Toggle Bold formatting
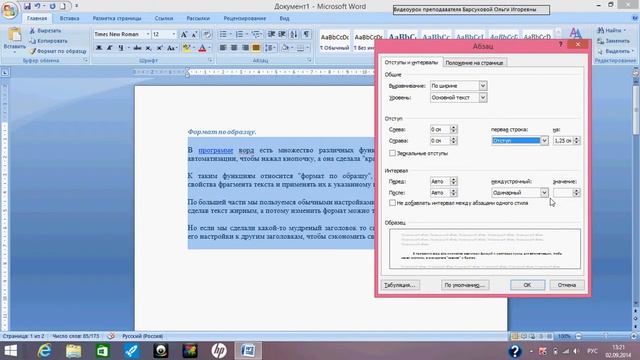This screenshot has width=640, height=360. [99, 48]
